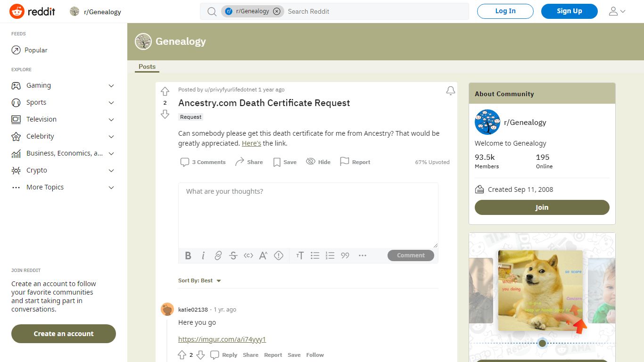Toggle superscript formatting
Viewport: 644px width, 362px height.
tap(264, 255)
